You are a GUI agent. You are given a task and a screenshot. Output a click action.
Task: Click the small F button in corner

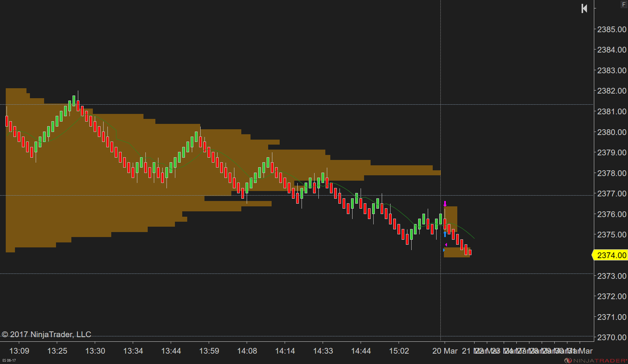[624, 5]
